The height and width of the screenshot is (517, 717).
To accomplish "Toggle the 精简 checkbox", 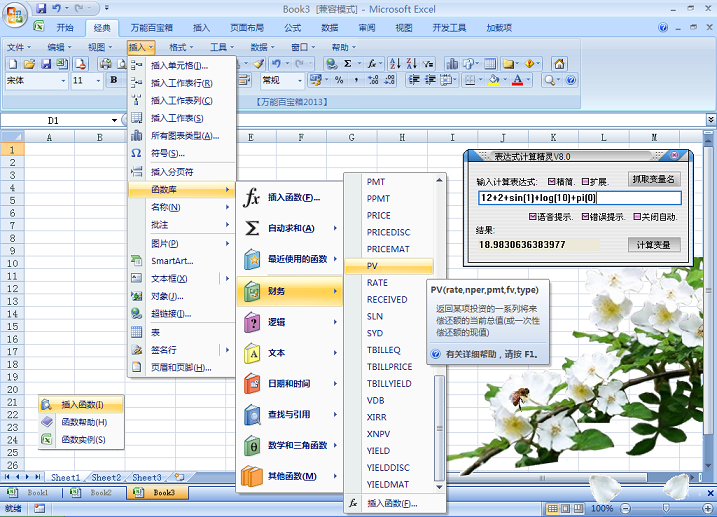I will tap(551, 181).
